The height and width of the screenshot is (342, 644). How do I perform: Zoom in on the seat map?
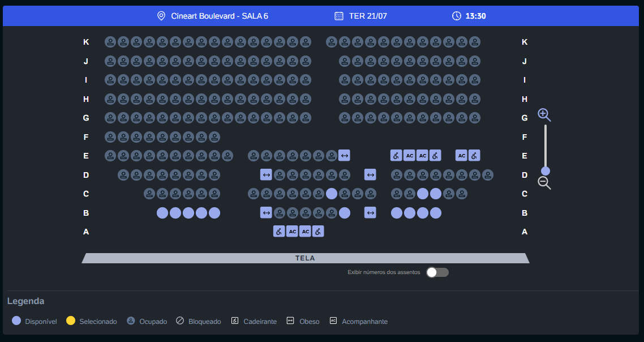[x=544, y=115]
